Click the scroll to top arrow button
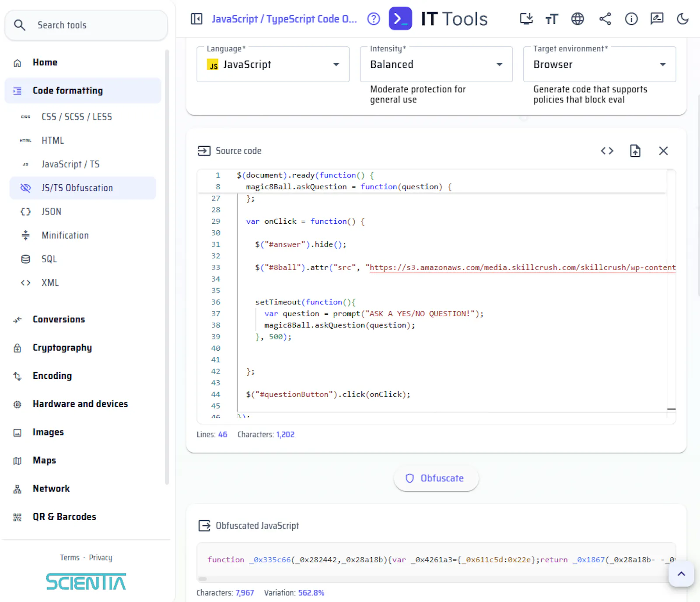Screen dimensions: 700x602 [681, 574]
